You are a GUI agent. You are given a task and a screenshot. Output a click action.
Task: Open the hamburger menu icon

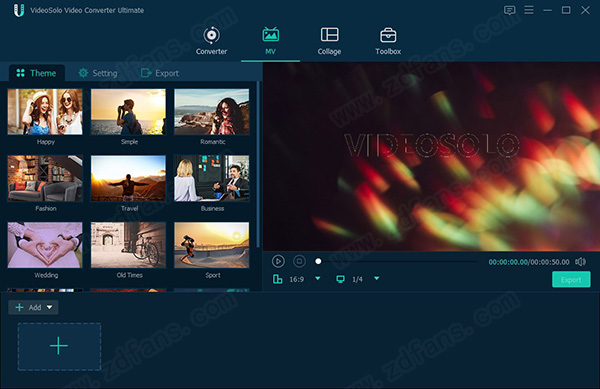coord(529,10)
